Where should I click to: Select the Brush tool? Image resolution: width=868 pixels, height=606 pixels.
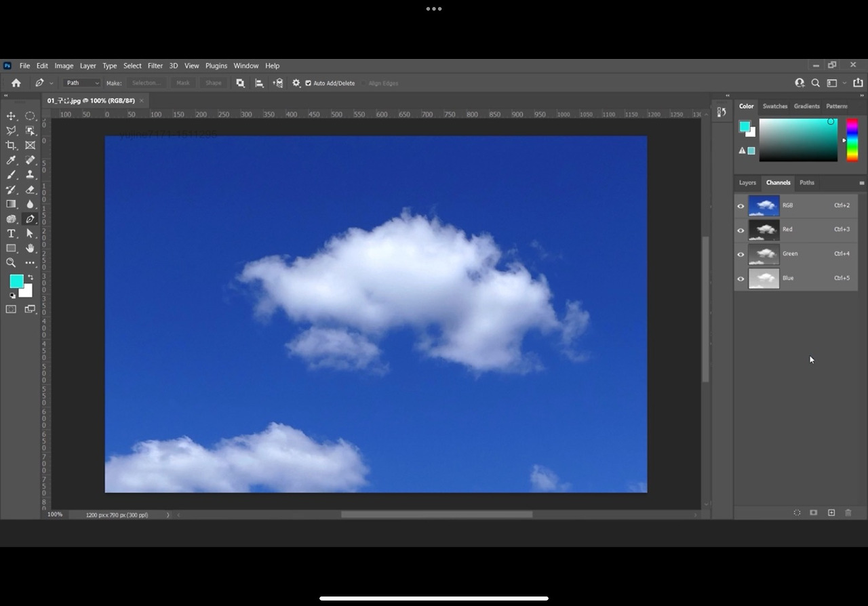pos(11,175)
